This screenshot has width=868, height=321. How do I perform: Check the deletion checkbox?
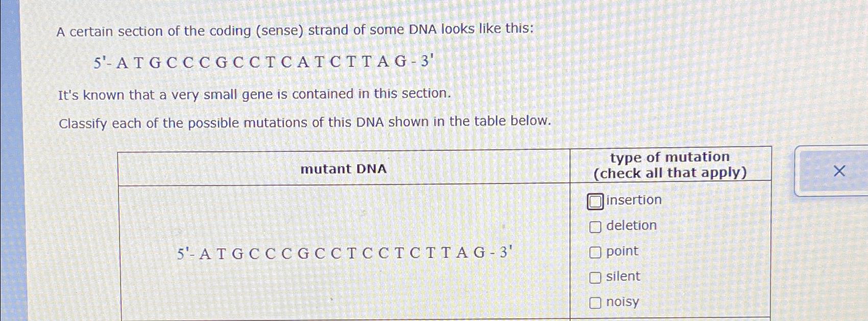595,226
